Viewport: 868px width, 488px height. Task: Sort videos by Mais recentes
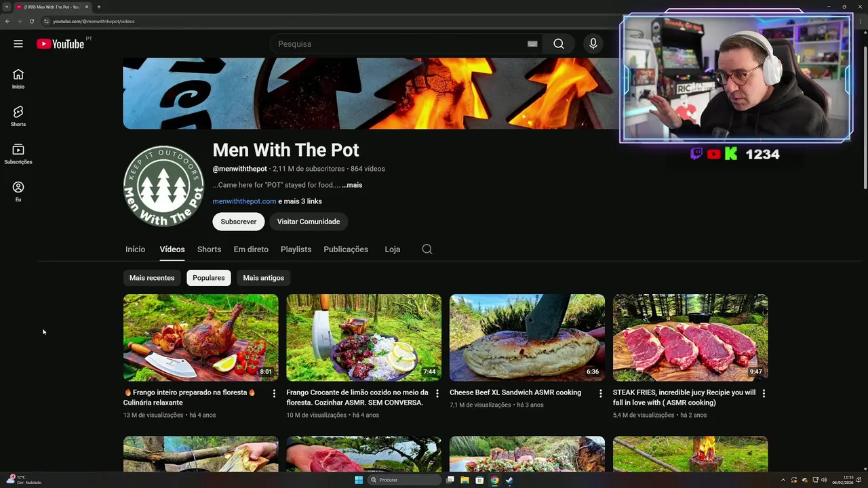(x=152, y=278)
